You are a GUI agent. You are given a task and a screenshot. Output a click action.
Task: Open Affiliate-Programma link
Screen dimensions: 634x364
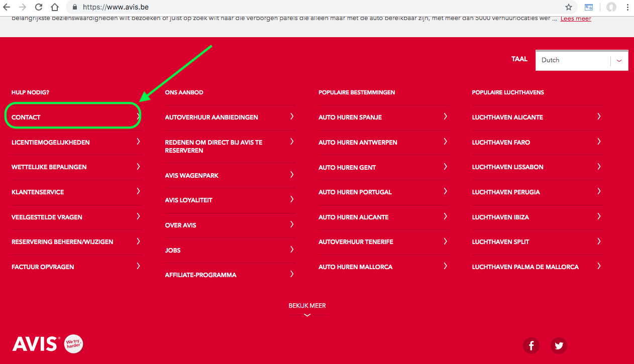tap(201, 275)
